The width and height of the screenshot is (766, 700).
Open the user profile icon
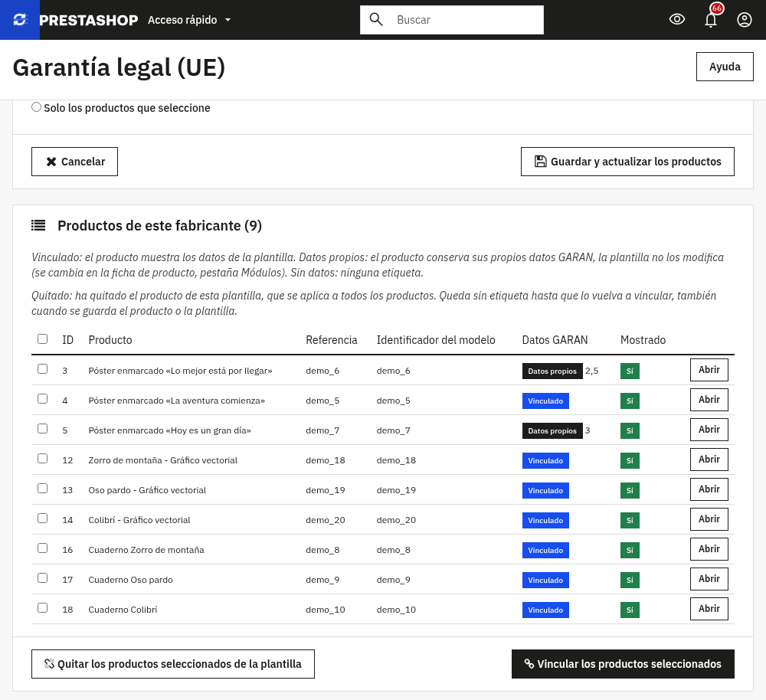(x=744, y=20)
